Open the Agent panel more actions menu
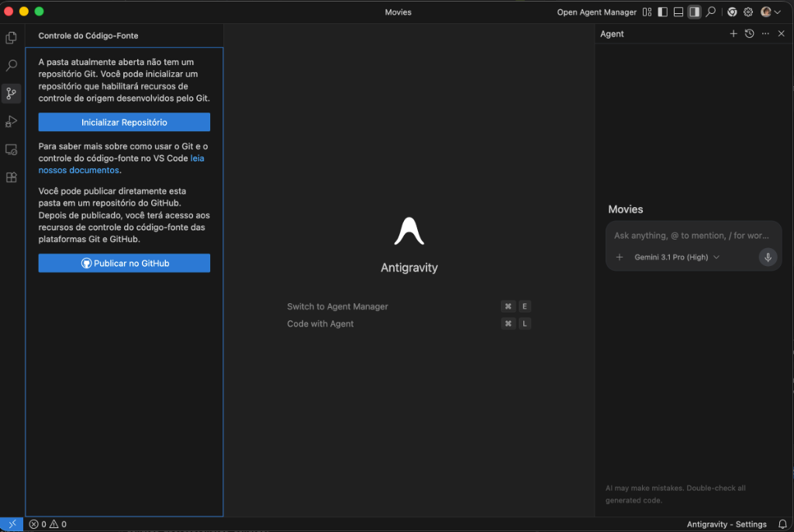Image resolution: width=794 pixels, height=532 pixels. [765, 33]
